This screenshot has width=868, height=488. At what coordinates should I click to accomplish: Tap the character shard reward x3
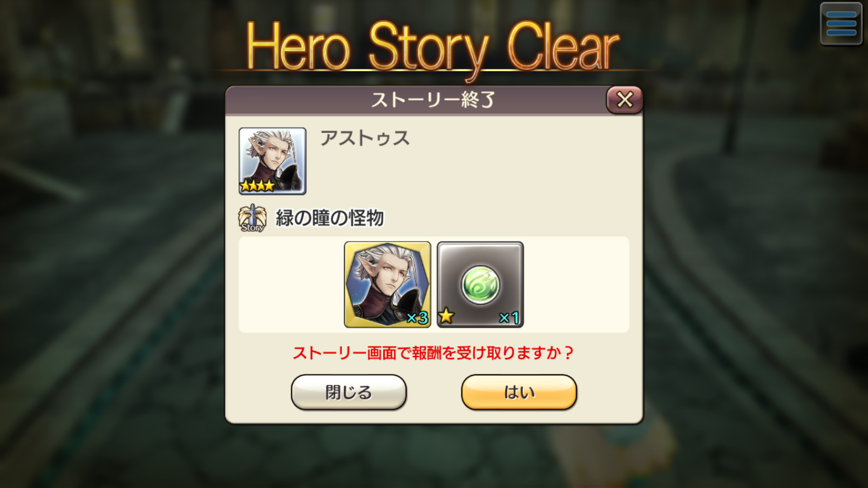[x=388, y=285]
